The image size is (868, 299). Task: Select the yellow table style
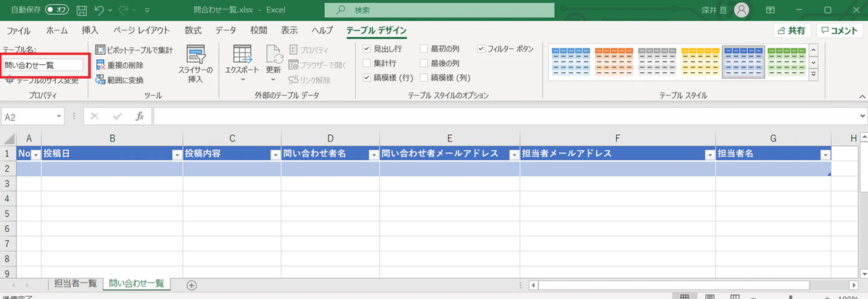700,64
